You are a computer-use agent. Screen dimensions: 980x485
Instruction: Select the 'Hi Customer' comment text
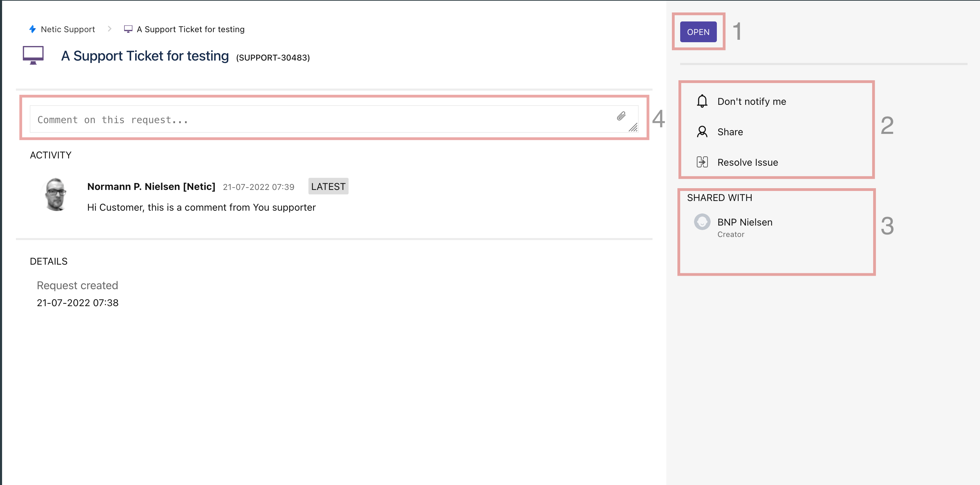point(201,208)
